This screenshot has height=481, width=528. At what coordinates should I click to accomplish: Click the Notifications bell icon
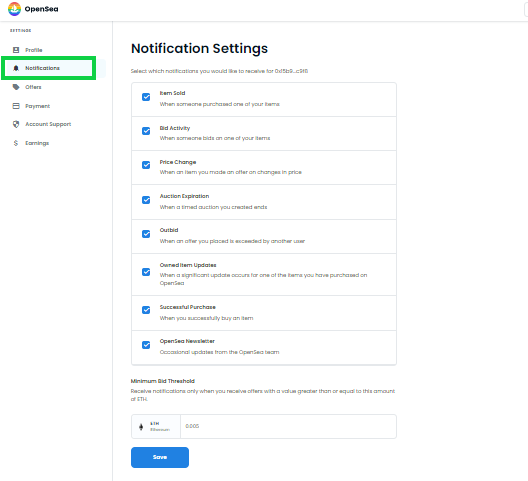click(16, 68)
